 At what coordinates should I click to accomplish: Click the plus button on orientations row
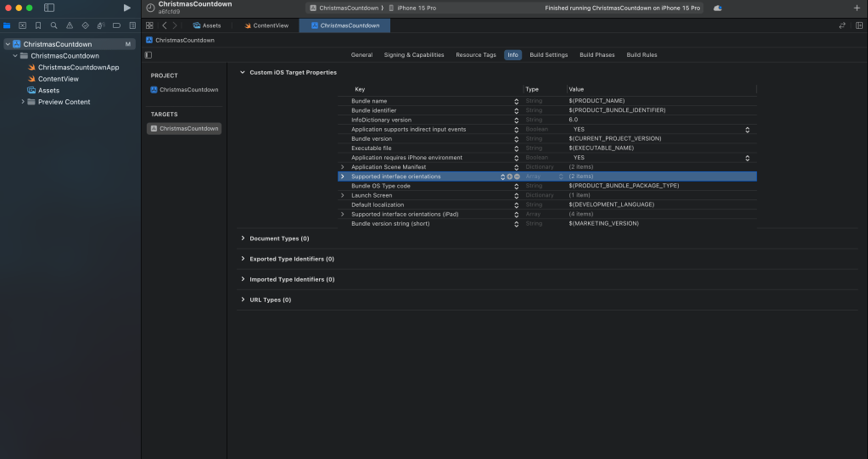click(509, 176)
